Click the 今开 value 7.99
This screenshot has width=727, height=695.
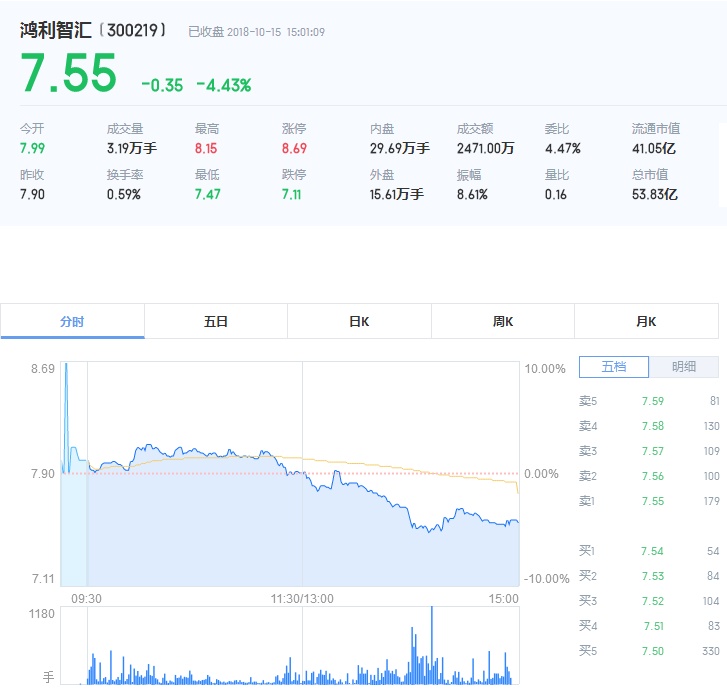(32, 148)
